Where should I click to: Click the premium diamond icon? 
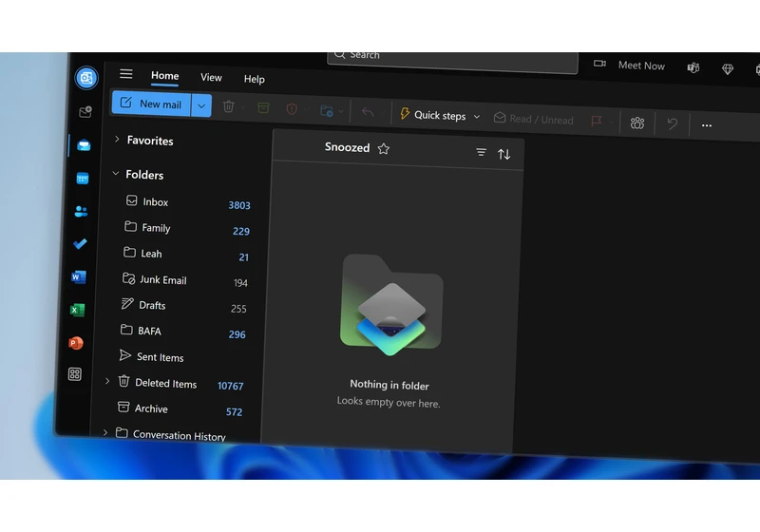(728, 69)
